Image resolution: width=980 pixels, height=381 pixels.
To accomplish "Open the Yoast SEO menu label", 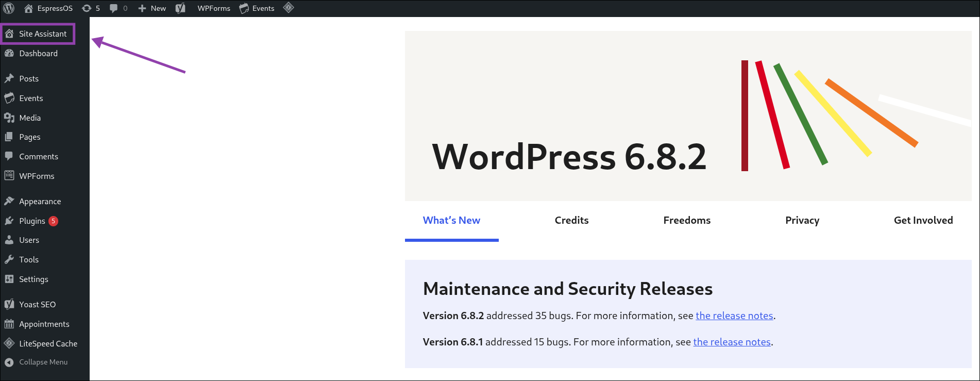I will 38,304.
